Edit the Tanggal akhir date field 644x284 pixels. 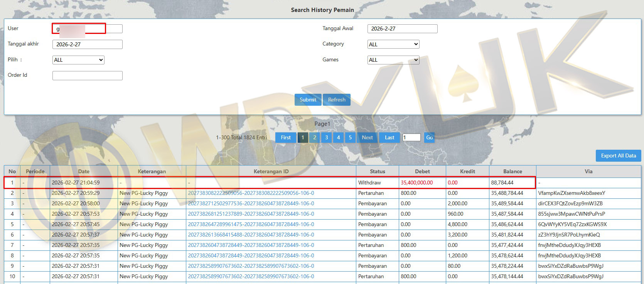[x=88, y=44]
